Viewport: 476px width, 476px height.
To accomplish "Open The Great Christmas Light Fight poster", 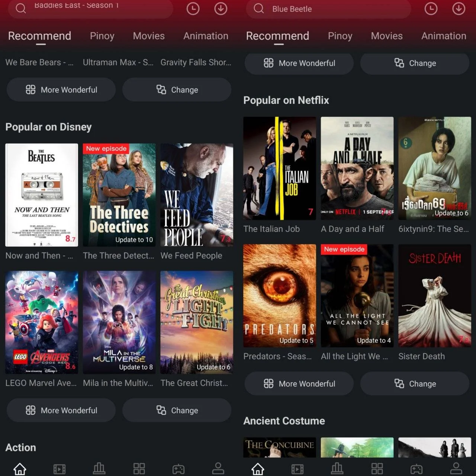I will 197,322.
